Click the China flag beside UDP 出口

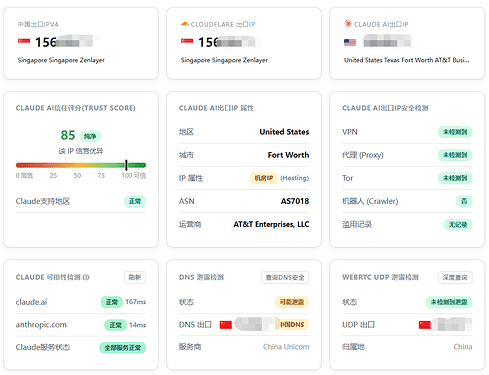coord(425,325)
